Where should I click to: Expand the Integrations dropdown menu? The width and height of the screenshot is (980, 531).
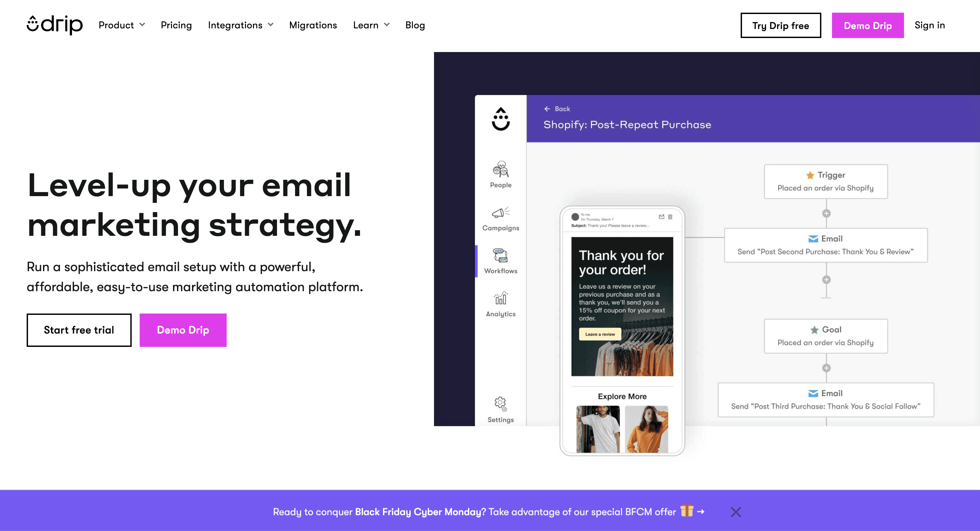[240, 25]
